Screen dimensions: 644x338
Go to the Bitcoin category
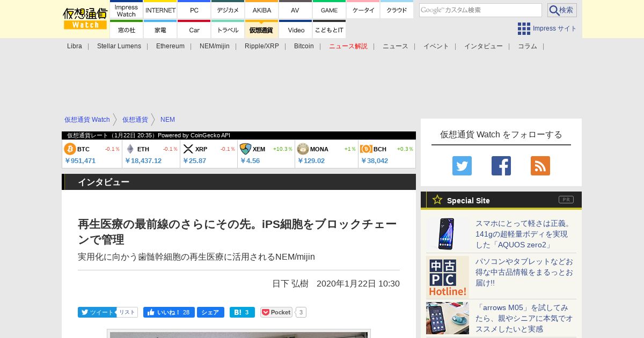point(304,46)
